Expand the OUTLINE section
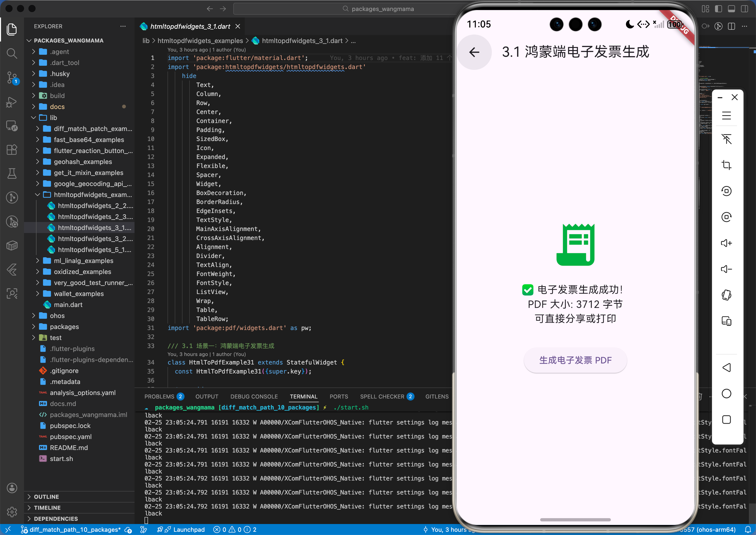756x535 pixels. 46,496
